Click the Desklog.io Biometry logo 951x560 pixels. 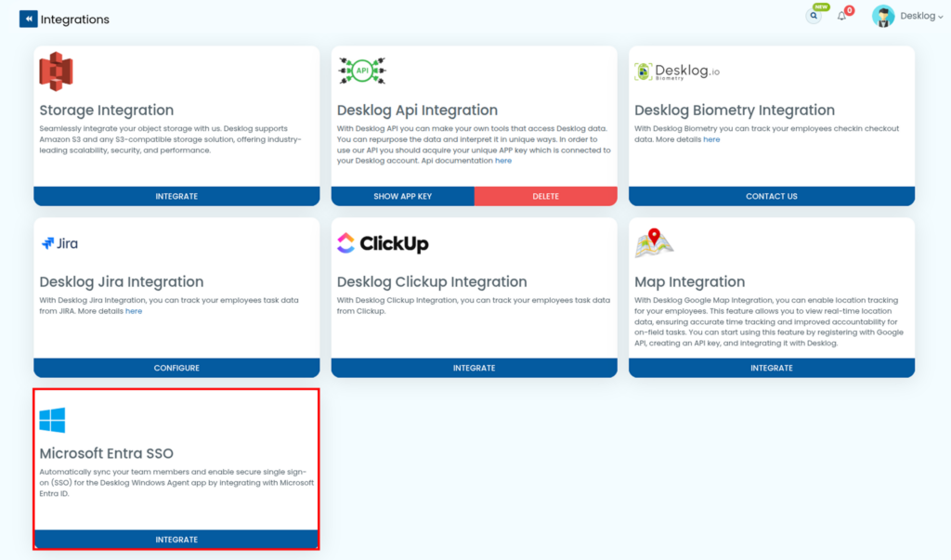tap(677, 72)
